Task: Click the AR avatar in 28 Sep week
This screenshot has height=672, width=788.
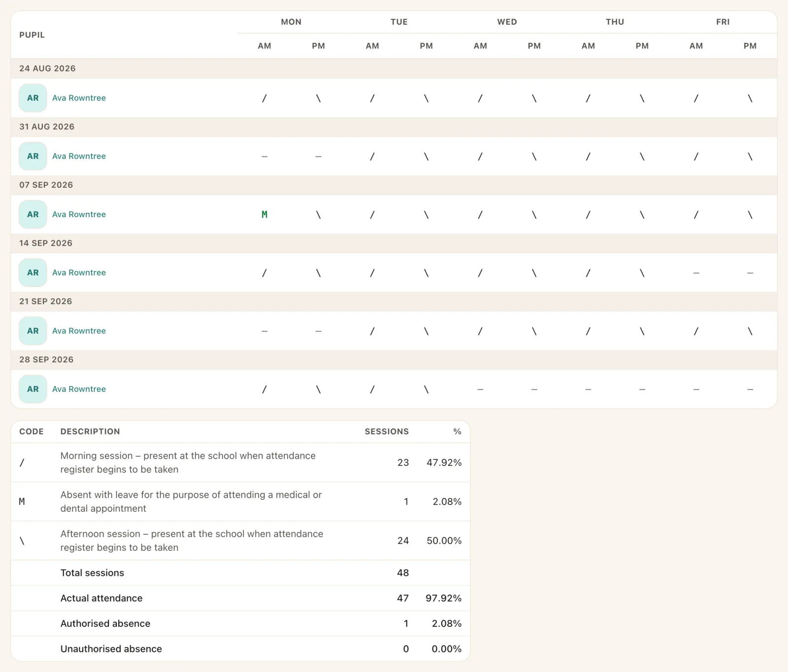Action: pos(33,389)
